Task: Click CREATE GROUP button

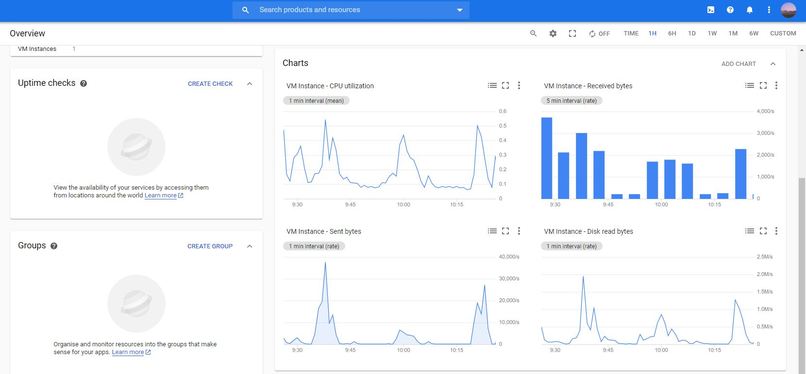Action: [210, 247]
